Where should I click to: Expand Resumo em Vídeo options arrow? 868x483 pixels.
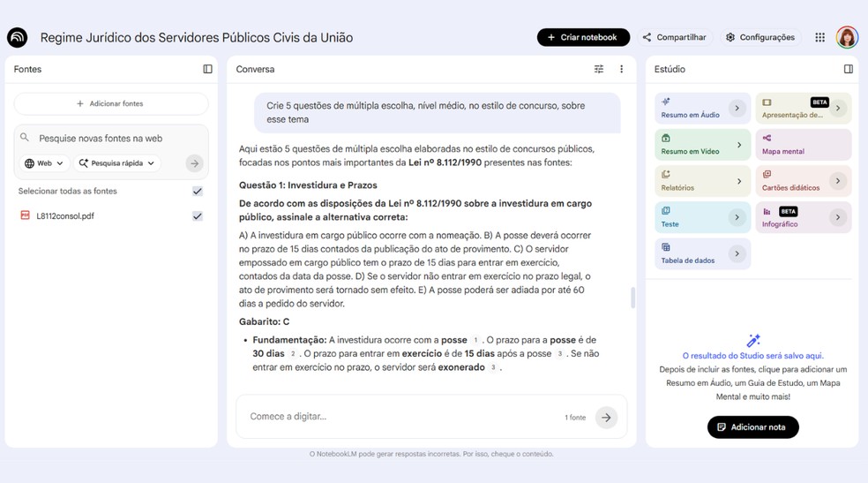[x=739, y=145]
